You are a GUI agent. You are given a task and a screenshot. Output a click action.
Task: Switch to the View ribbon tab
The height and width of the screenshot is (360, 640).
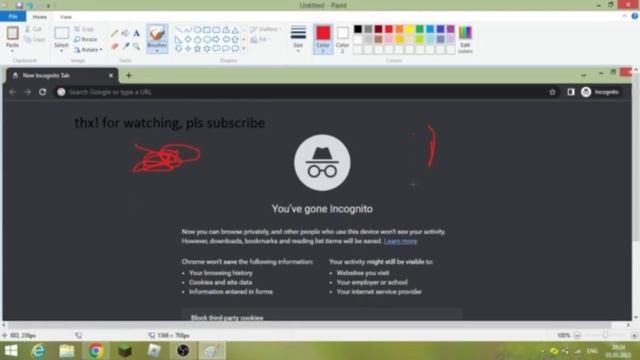(66, 17)
